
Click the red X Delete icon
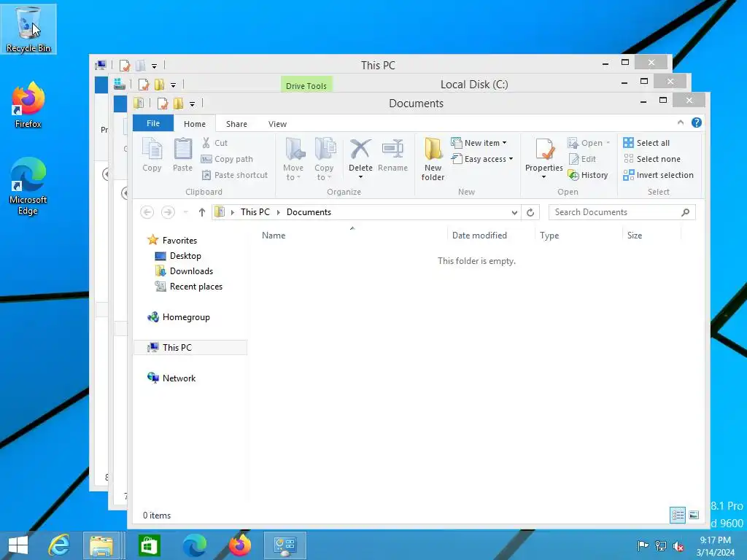(x=360, y=149)
